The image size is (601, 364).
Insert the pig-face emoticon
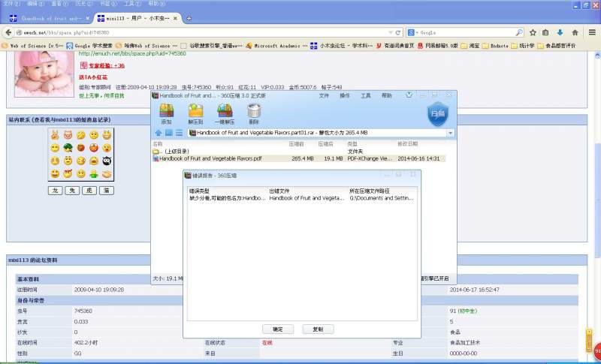68,135
